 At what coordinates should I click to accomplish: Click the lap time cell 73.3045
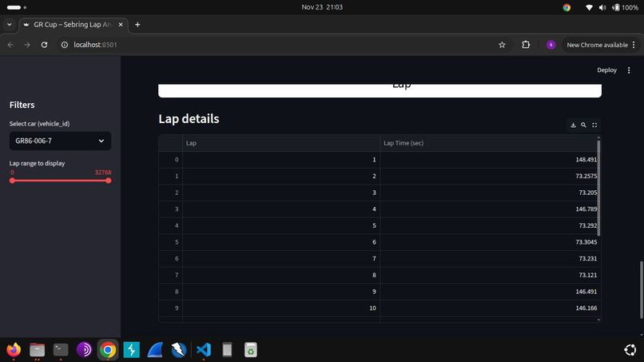tap(488, 242)
